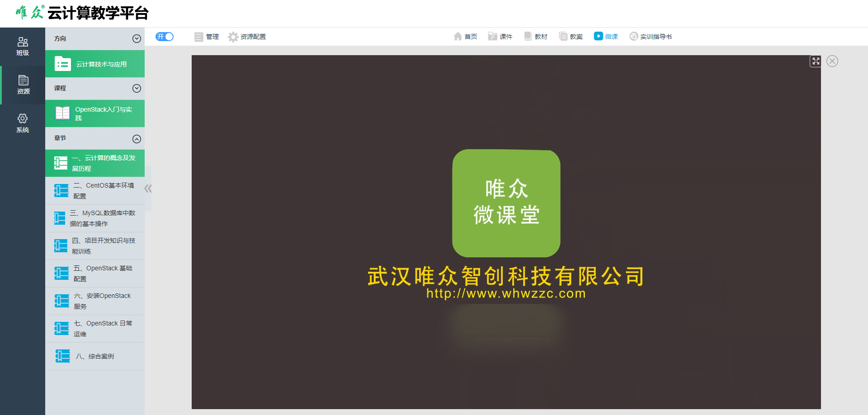Click the MySQL数据库 chapter icon
This screenshot has width=868, height=415.
(60, 218)
